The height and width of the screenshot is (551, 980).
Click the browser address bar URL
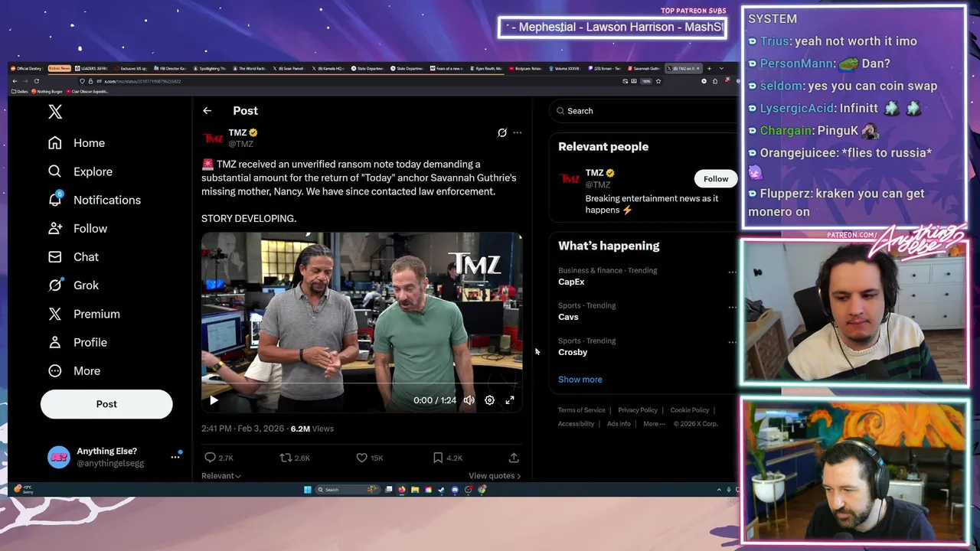[142, 81]
